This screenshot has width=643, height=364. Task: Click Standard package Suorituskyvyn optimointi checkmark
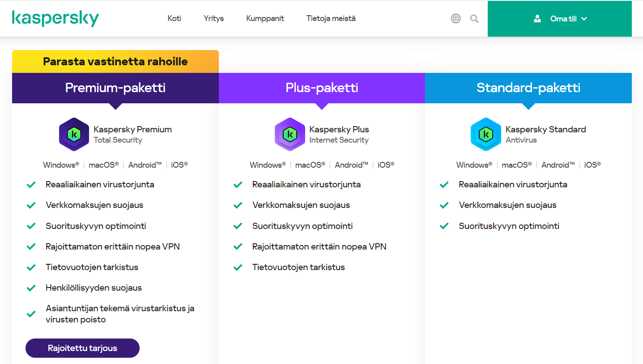click(x=444, y=226)
